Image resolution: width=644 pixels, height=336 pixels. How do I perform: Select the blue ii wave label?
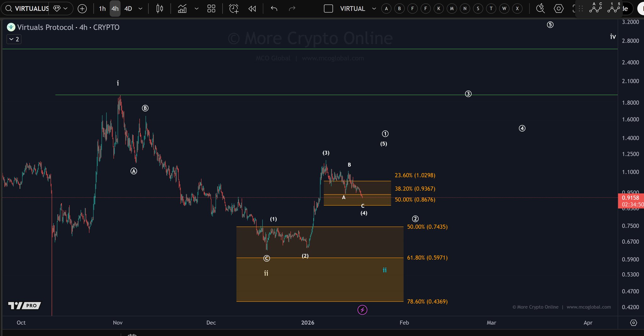[x=385, y=270]
